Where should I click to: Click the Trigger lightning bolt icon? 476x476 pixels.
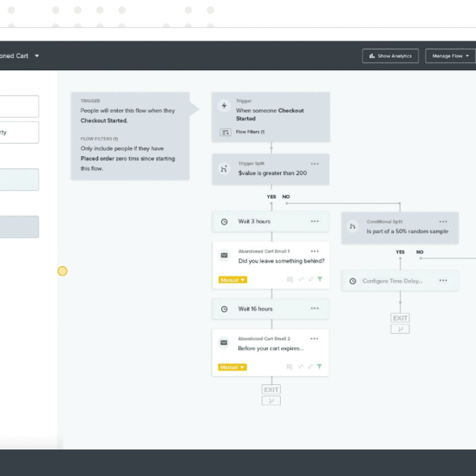(224, 106)
